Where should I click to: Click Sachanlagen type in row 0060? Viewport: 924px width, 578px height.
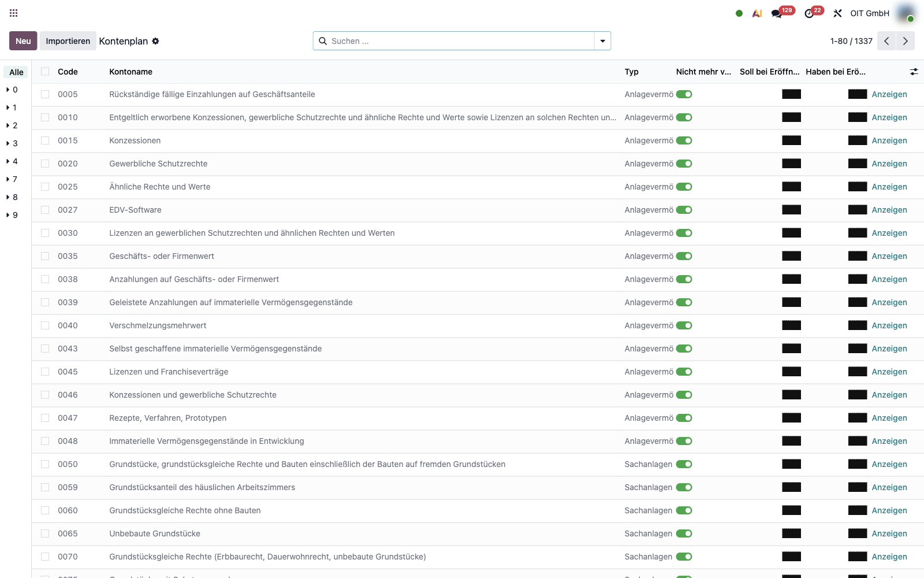tap(649, 510)
